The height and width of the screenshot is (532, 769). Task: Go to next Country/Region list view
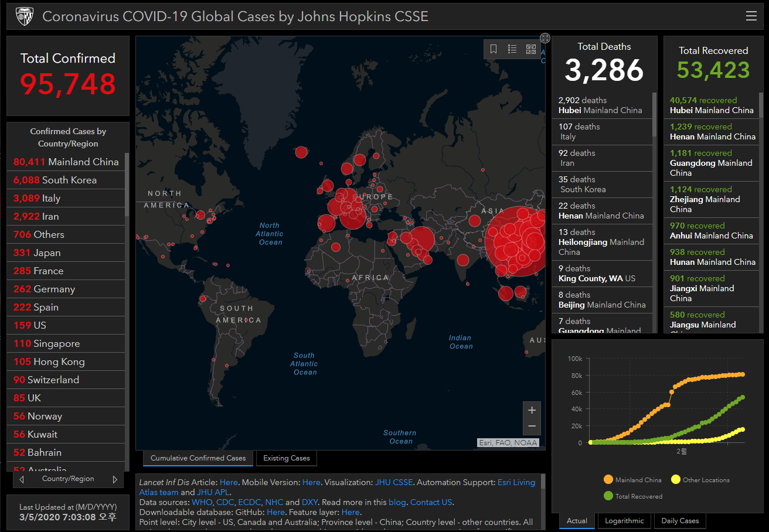(x=115, y=479)
